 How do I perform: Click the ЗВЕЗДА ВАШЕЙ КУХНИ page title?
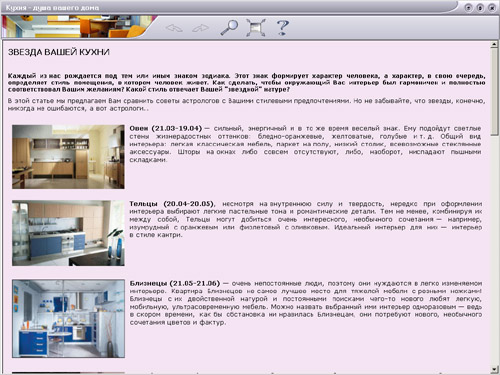point(59,52)
